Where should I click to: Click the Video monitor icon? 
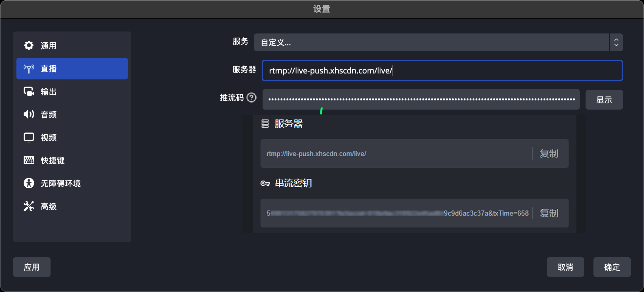point(29,137)
